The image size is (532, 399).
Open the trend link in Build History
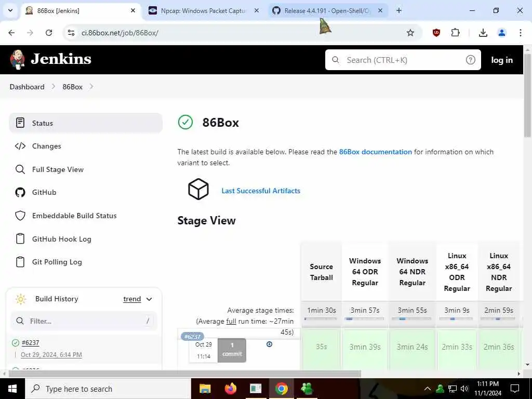(x=132, y=299)
